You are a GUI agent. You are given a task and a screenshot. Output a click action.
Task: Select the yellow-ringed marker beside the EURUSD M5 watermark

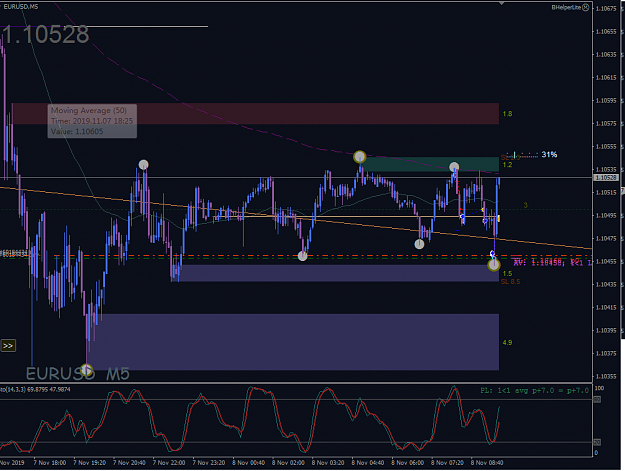(x=87, y=369)
